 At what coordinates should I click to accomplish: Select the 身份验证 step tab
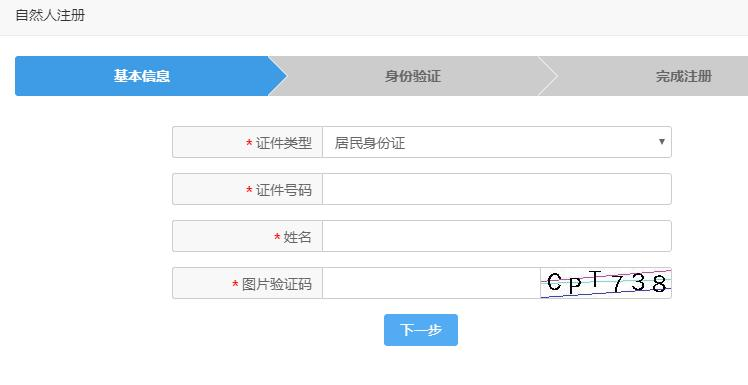(x=413, y=76)
